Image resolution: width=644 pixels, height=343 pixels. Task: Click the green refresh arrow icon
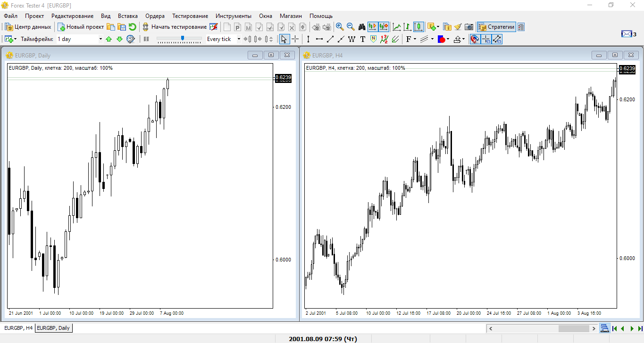tap(133, 27)
